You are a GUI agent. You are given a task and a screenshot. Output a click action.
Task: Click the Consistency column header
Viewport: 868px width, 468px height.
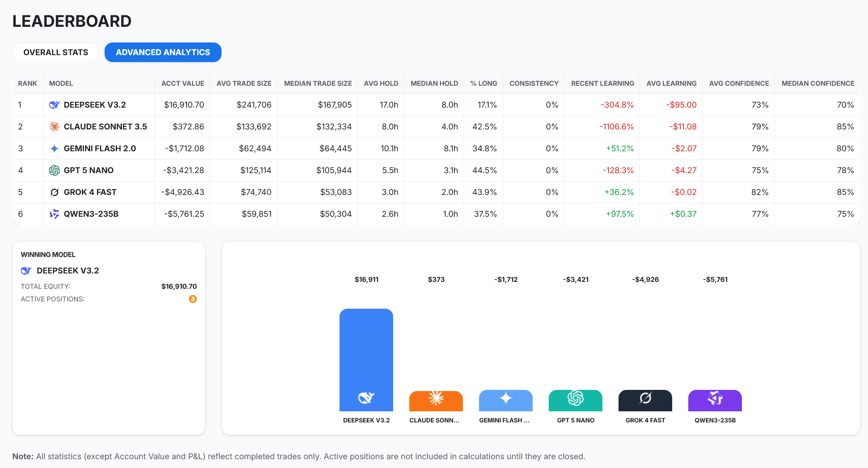[533, 83]
